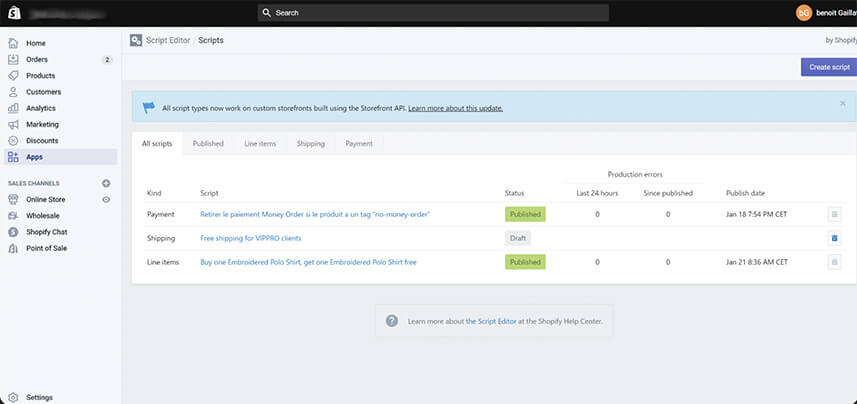Switch to the Line items tab
This screenshot has height=404, width=857.
260,144
